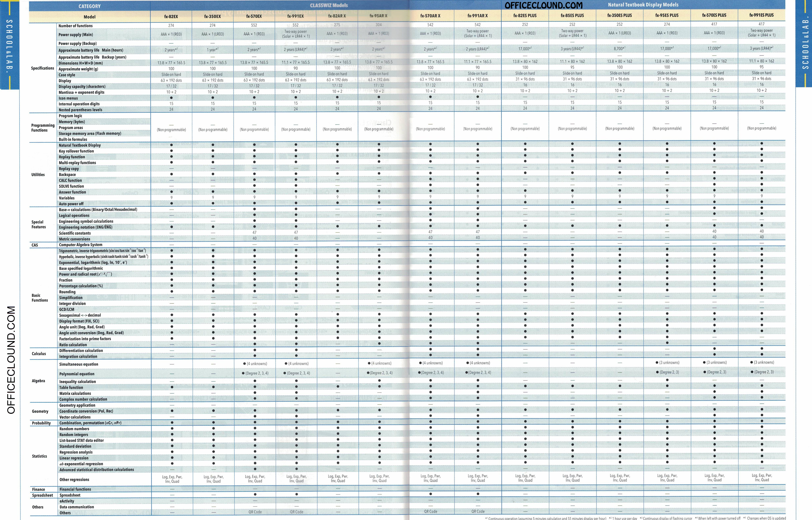Image resolution: width=812 pixels, height=520 pixels.
Task: Click the CLASSWIZ Models group heading
Action: click(x=329, y=5)
